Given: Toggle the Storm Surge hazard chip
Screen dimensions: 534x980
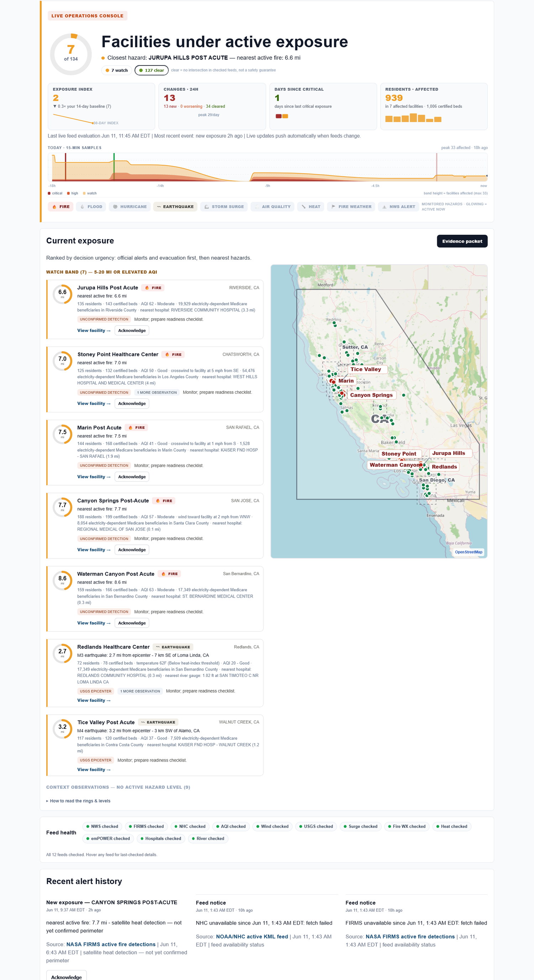Looking at the screenshot, I should 224,207.
